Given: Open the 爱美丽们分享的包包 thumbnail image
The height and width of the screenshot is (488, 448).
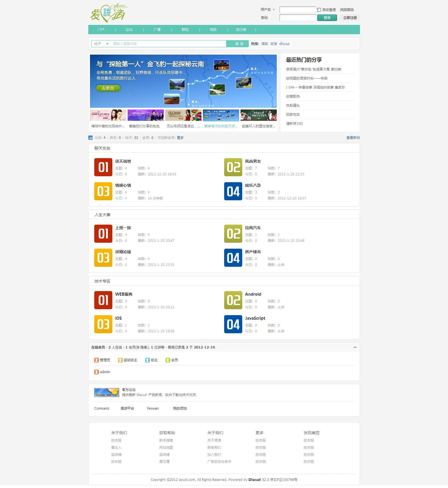Looking at the screenshot, I should pos(146,115).
